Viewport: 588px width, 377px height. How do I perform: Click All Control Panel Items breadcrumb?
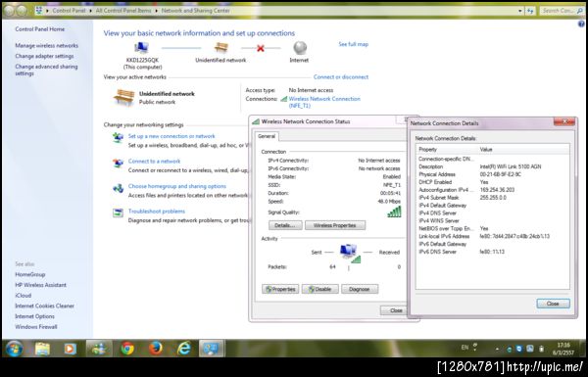(123, 11)
